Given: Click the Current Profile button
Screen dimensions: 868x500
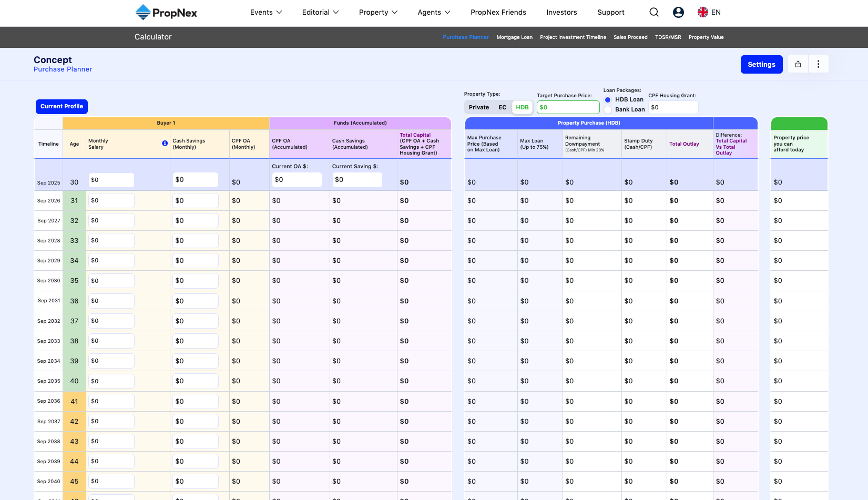Looking at the screenshot, I should (x=62, y=106).
